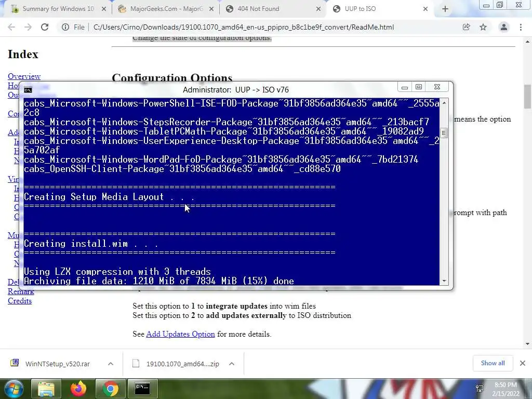This screenshot has height=399, width=532.
Task: Open the Overview link in Index
Action: click(x=24, y=76)
